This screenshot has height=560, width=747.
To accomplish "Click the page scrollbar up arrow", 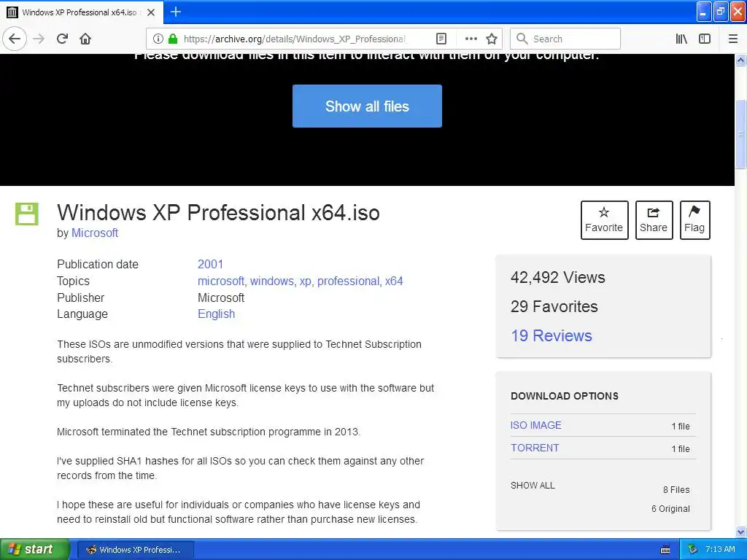I will click(x=740, y=60).
